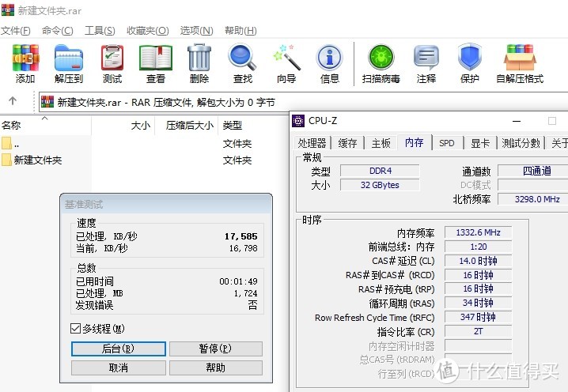Launch the Wizard (向导) wand icon
This screenshot has height=392, width=568.
click(x=286, y=58)
